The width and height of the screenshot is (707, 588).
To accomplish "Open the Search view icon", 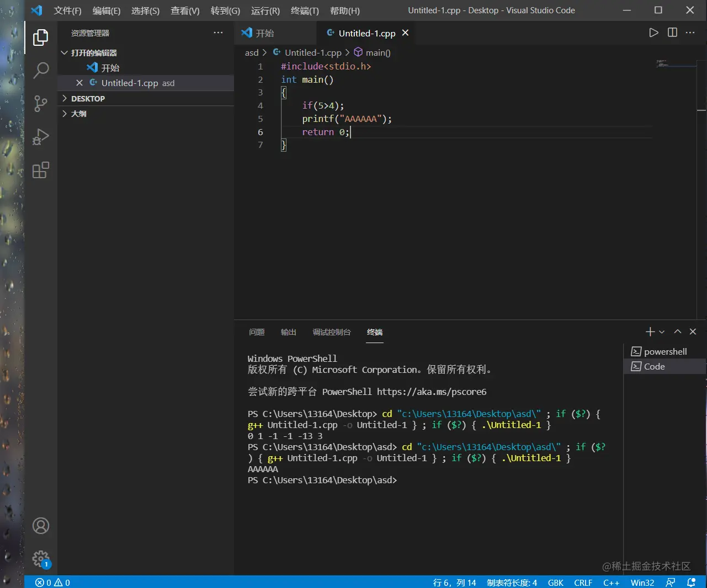I will 41,71.
